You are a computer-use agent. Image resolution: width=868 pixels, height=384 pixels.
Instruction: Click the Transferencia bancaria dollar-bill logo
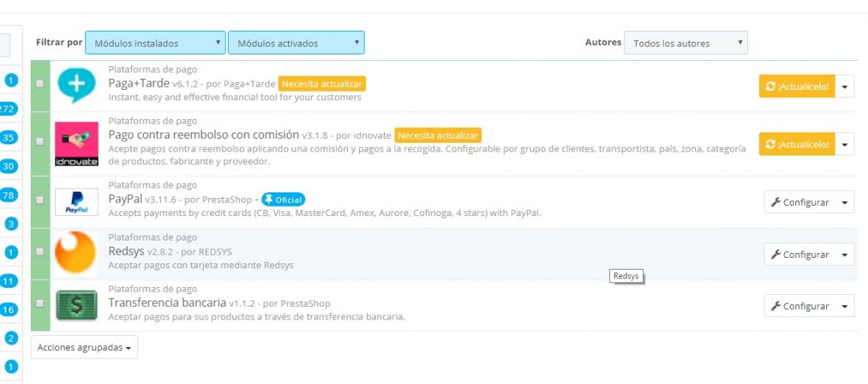tap(77, 305)
